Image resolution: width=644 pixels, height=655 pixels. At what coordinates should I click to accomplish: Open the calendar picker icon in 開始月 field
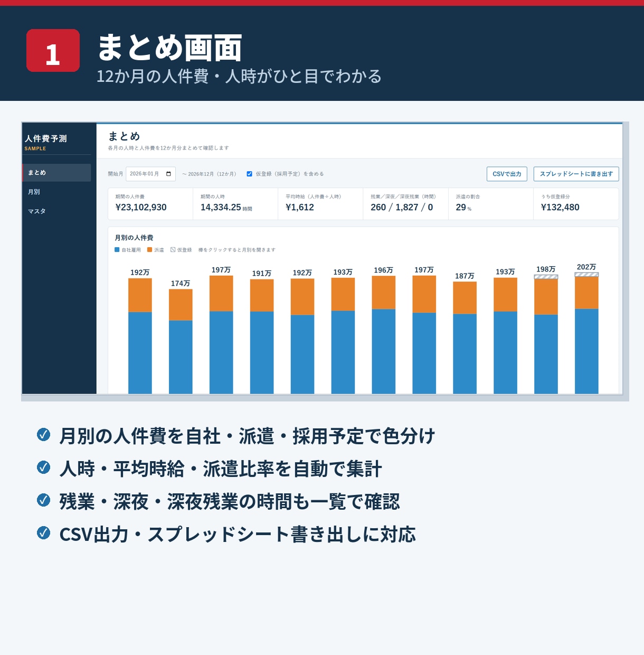coord(168,174)
